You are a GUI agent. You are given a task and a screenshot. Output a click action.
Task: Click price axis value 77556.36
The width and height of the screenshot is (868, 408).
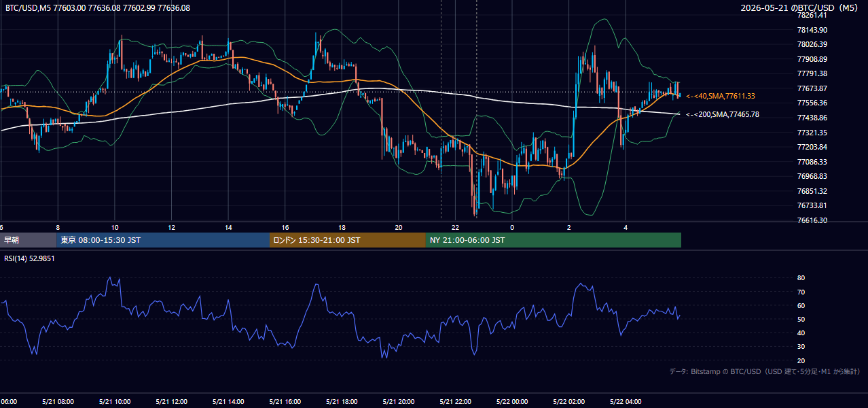tap(812, 103)
